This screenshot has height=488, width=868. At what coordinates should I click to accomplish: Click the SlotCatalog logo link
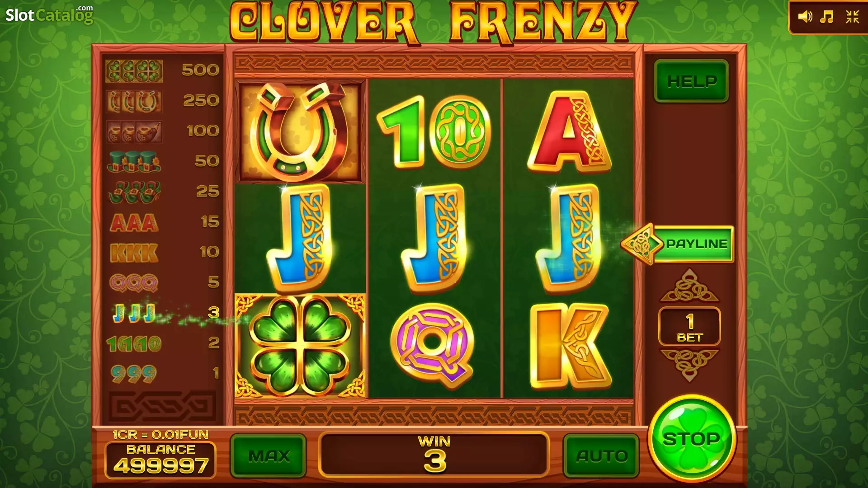pyautogui.click(x=49, y=14)
